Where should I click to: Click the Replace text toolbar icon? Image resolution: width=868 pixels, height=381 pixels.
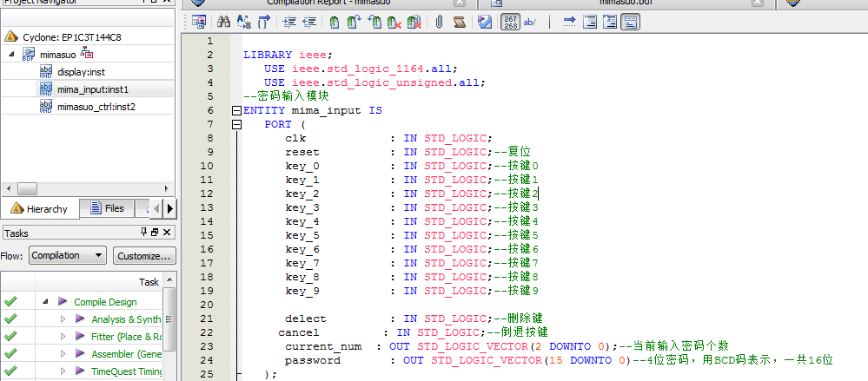244,22
